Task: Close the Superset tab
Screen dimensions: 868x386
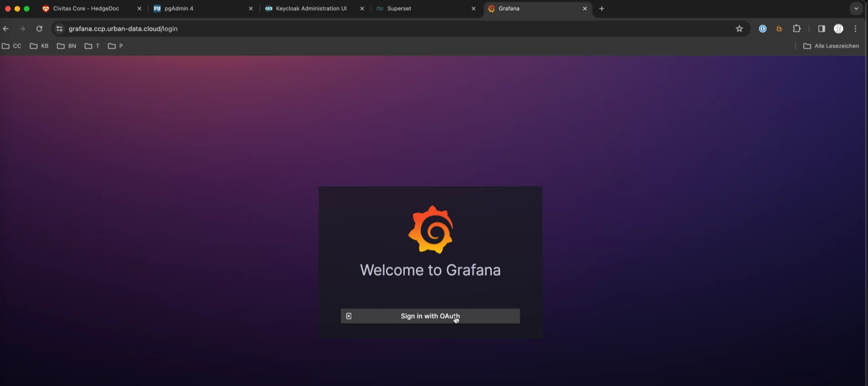Action: [473, 9]
